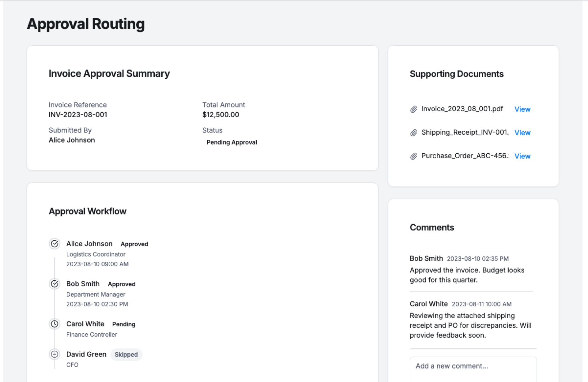Screen dimensions: 588x382
Task: Click the Skipped badge for David Green
Action: pos(126,354)
